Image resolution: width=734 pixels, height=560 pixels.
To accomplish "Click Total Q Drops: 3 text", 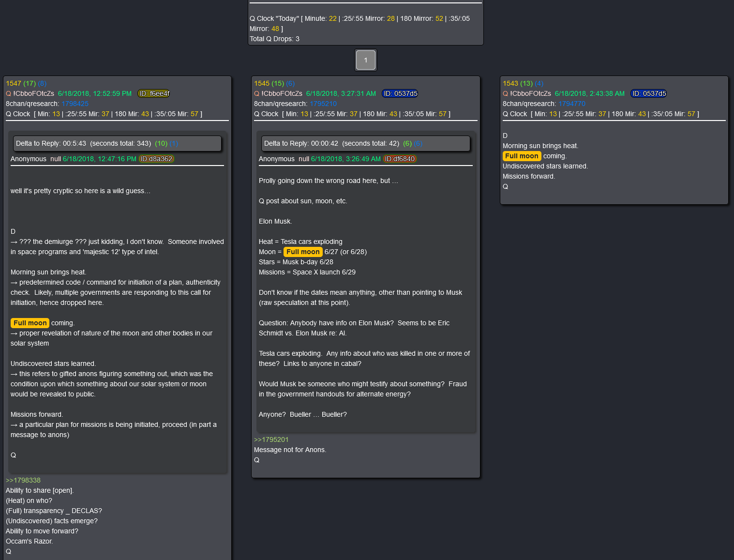I will [x=274, y=39].
